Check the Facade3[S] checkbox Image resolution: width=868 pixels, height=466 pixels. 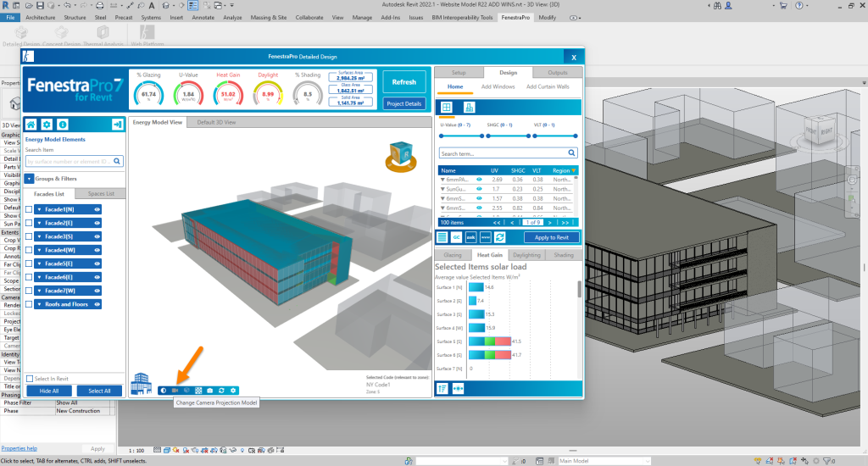click(x=29, y=236)
